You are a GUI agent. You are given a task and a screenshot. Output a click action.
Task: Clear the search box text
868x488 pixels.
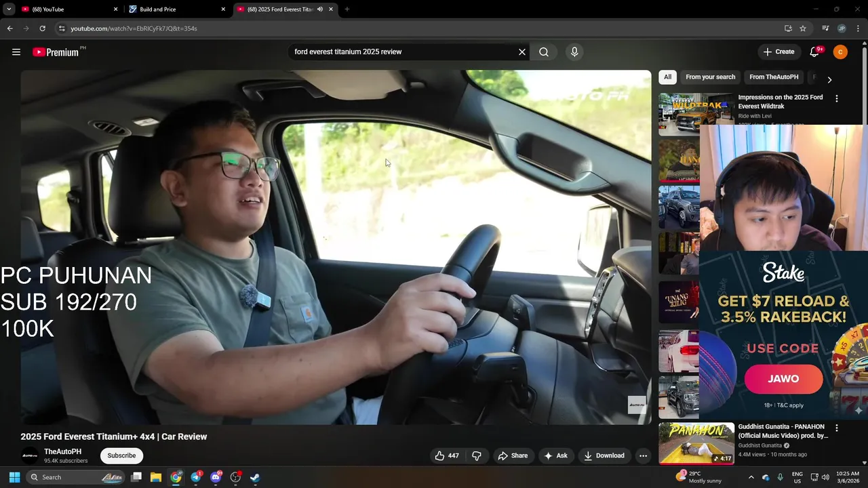(x=522, y=52)
